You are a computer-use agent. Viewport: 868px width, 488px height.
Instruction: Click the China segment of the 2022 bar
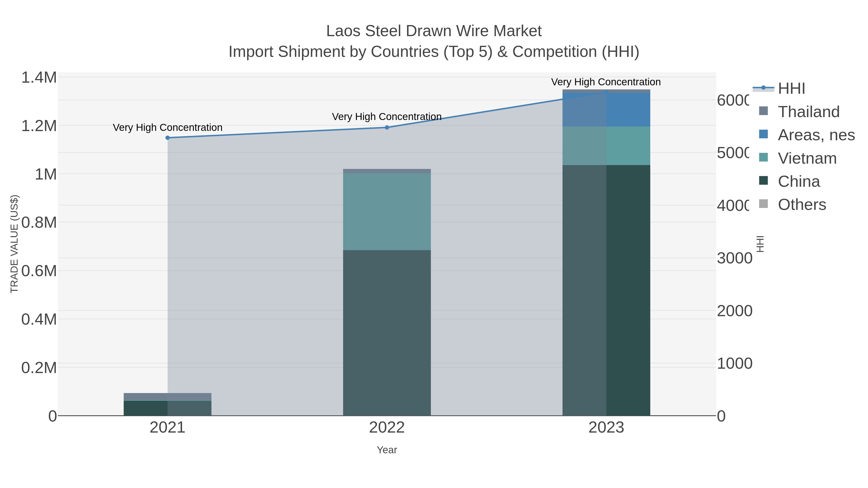[x=387, y=333]
